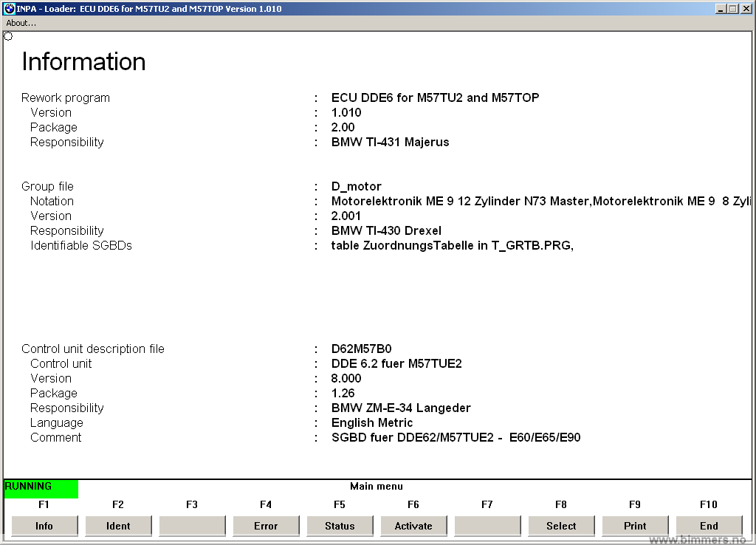Click the Info button under F1
The image size is (756, 545).
coord(44,526)
